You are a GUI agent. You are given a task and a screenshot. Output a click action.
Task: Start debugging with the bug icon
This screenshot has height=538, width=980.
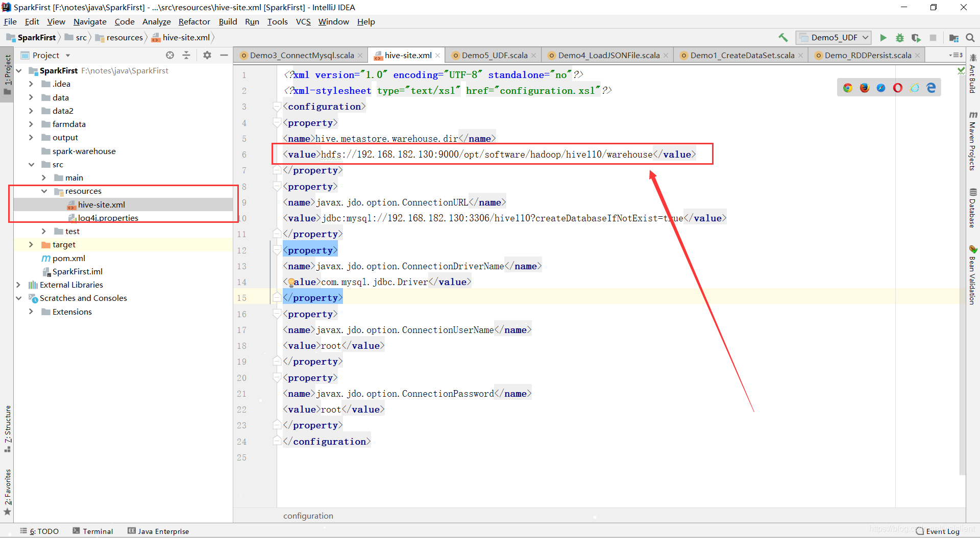900,38
